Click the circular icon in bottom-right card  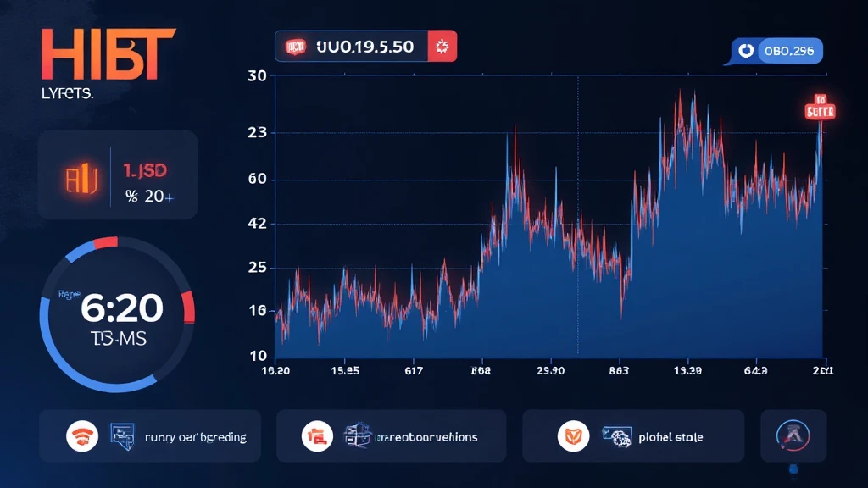[793, 435]
